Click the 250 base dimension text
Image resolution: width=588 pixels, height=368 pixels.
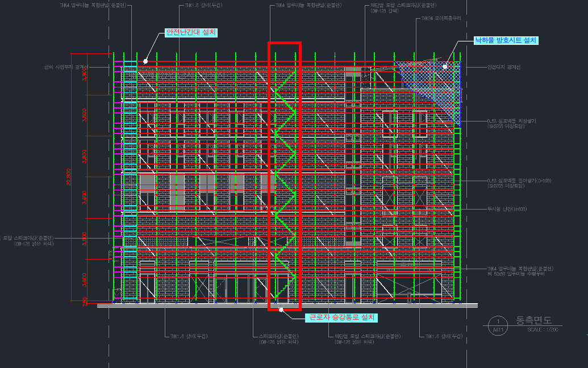85,302
